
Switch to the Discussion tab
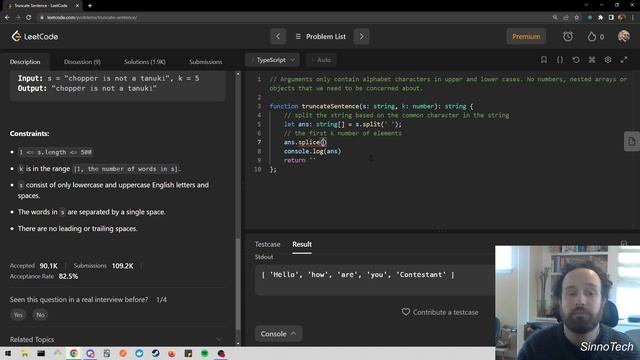82,62
